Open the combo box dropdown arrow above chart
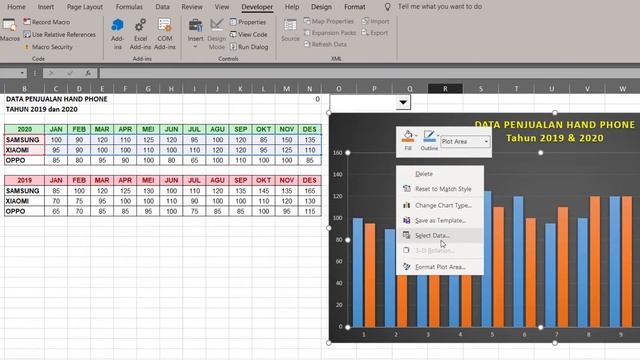 coord(403,102)
